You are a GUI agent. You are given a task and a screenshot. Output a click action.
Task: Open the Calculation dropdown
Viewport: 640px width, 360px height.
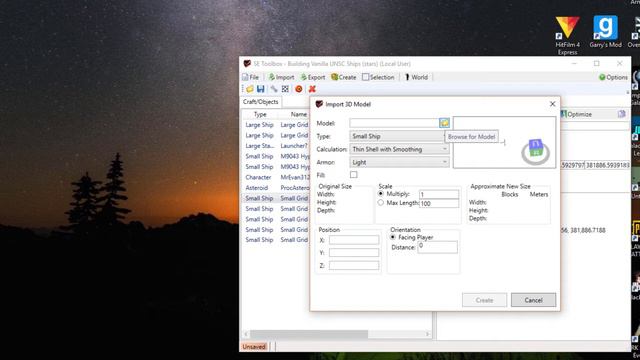point(399,149)
